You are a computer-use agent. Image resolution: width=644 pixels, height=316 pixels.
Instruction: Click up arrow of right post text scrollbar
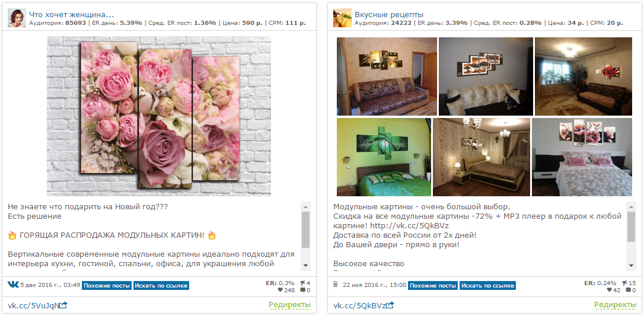tap(632, 206)
